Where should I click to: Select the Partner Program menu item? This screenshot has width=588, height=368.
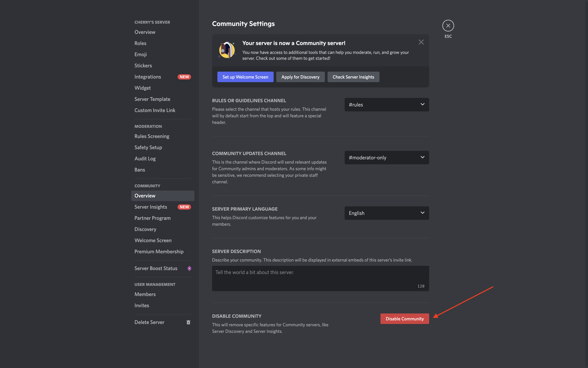coord(152,218)
